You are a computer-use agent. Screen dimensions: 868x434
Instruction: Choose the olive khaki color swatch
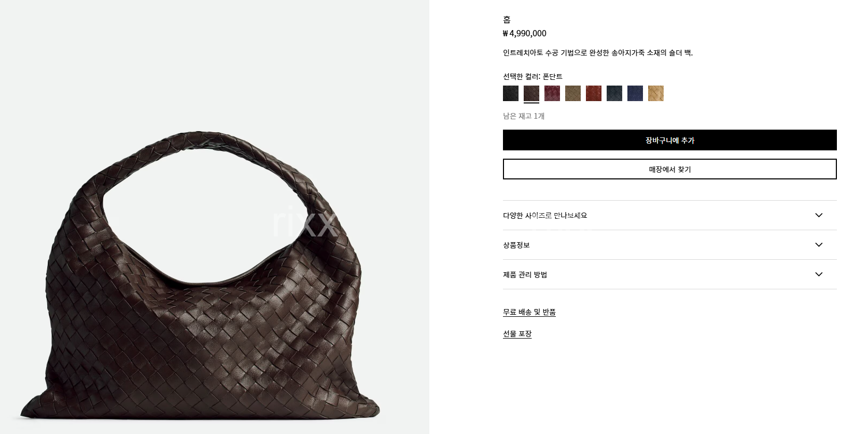point(573,93)
